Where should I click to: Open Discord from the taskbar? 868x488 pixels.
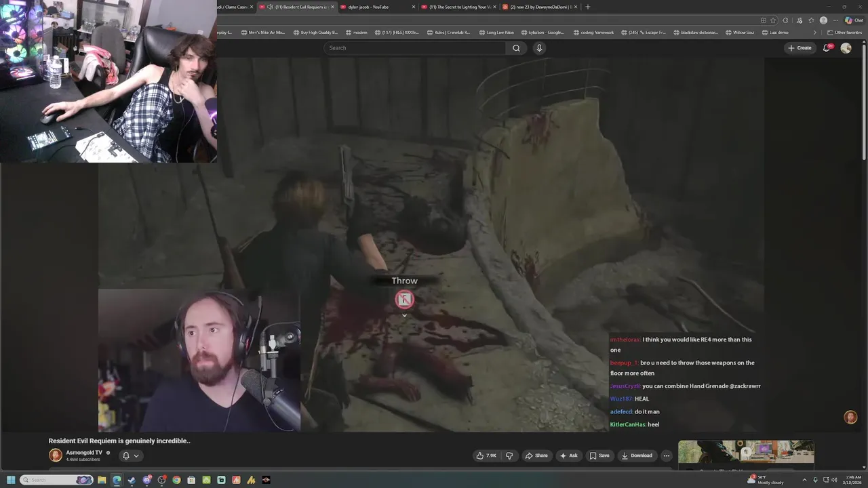coord(146,480)
